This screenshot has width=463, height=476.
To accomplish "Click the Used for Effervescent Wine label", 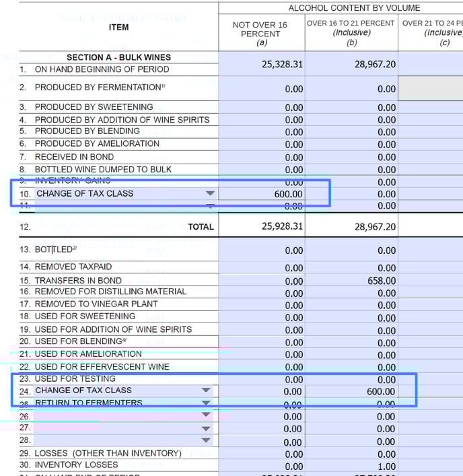I will 102,367.
